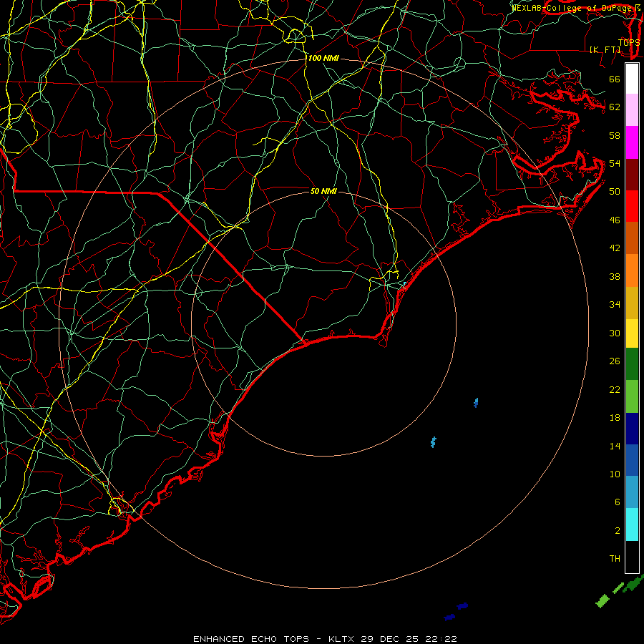Click the bright yellow legend color block
This screenshot has height=644, width=644.
tap(632, 333)
